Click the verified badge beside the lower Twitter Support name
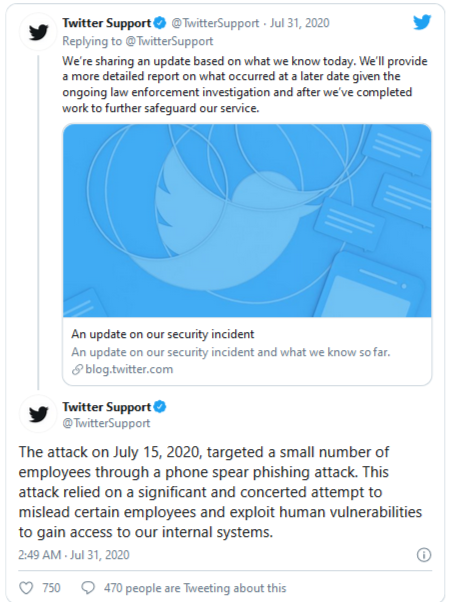 [x=160, y=407]
